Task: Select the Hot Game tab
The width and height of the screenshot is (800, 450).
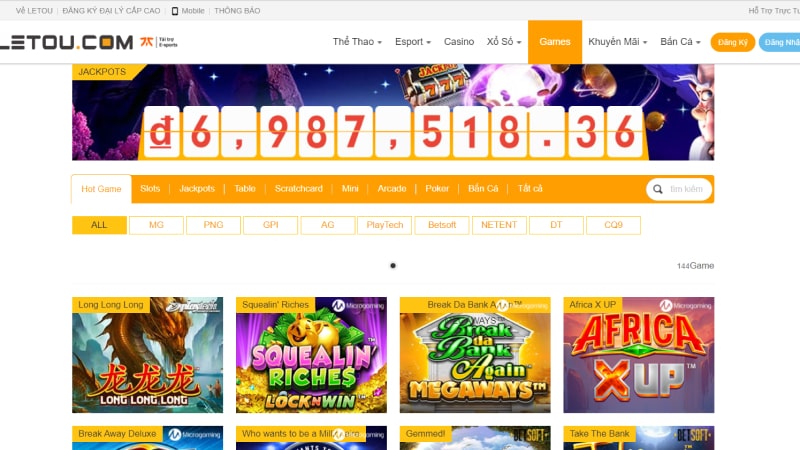Action: (101, 189)
